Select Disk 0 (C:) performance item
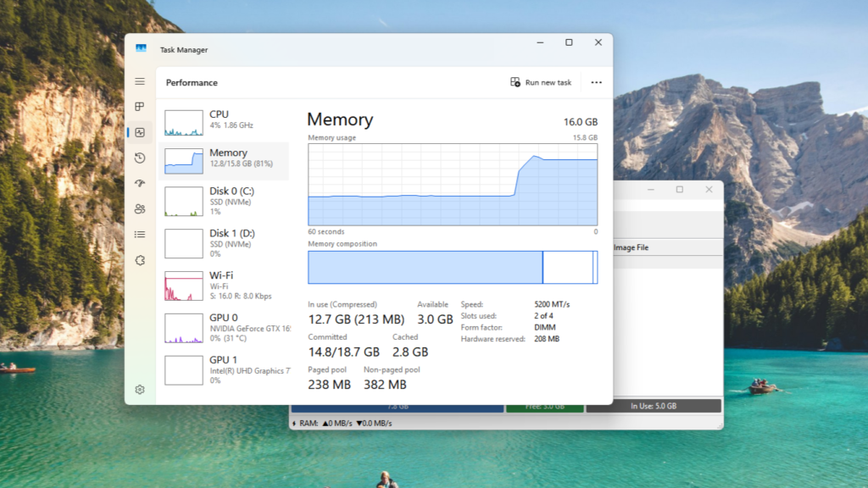 point(225,202)
